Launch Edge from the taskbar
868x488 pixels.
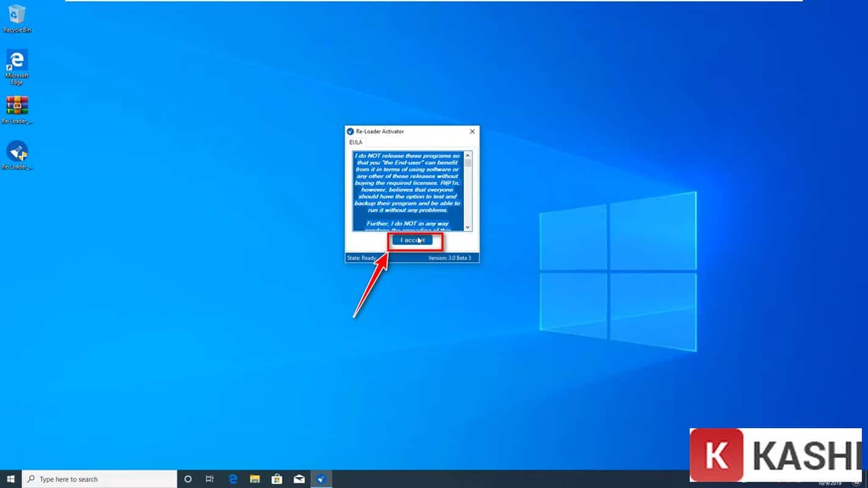(x=233, y=479)
